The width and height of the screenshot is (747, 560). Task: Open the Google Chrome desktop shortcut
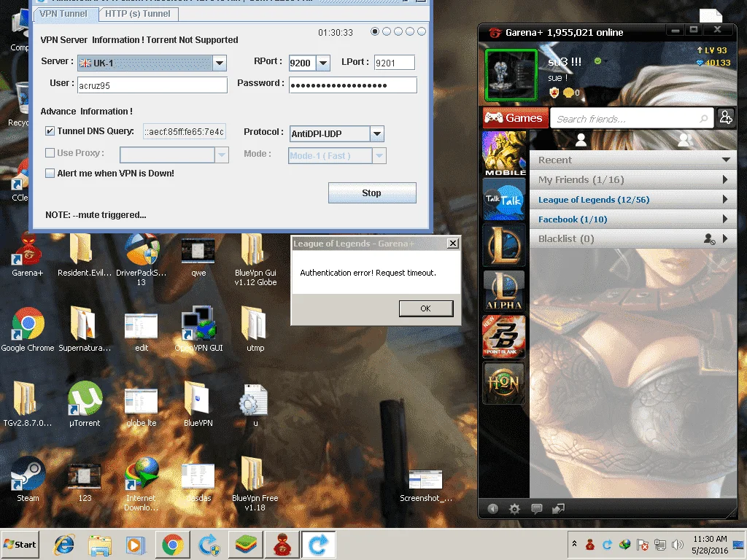pyautogui.click(x=28, y=330)
